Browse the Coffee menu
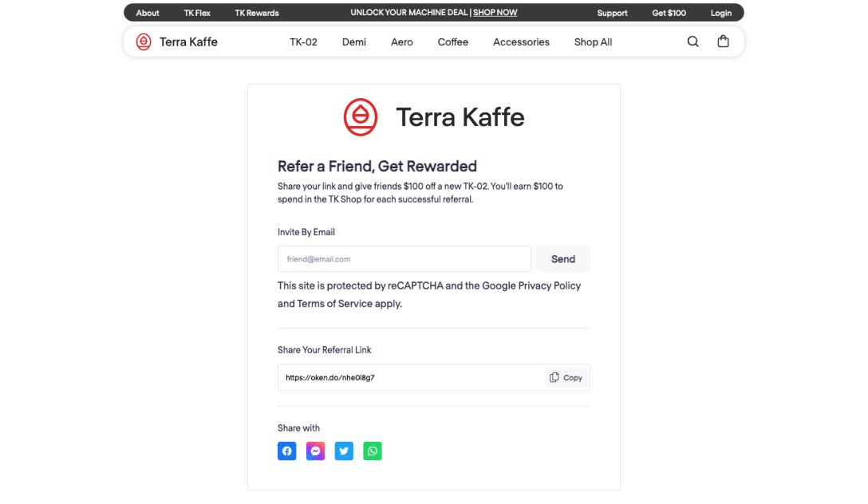Viewport: 868px width, 504px height. coord(453,42)
